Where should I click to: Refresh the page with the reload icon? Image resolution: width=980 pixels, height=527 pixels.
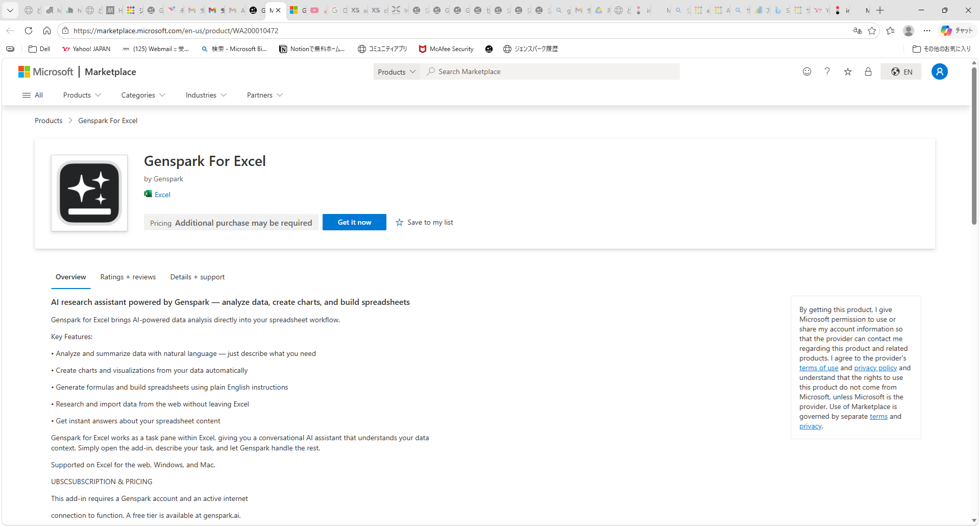click(x=29, y=31)
